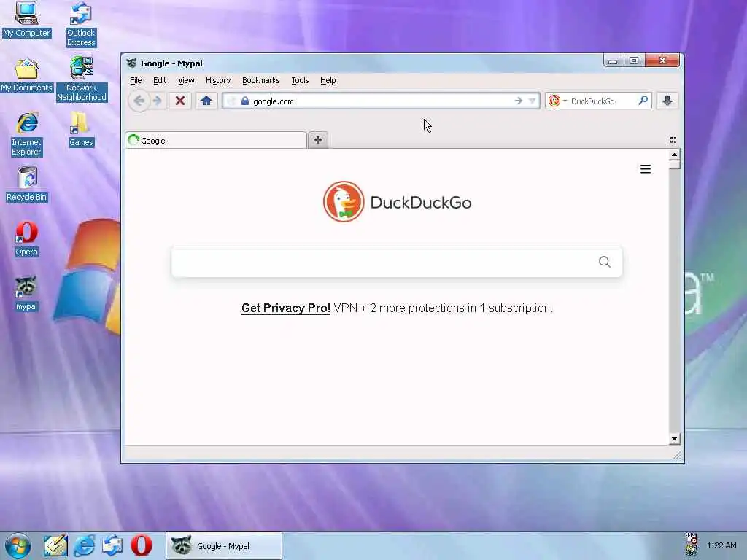This screenshot has height=560, width=747.
Task: Click the DuckDuckGo duck logo
Action: (x=344, y=201)
